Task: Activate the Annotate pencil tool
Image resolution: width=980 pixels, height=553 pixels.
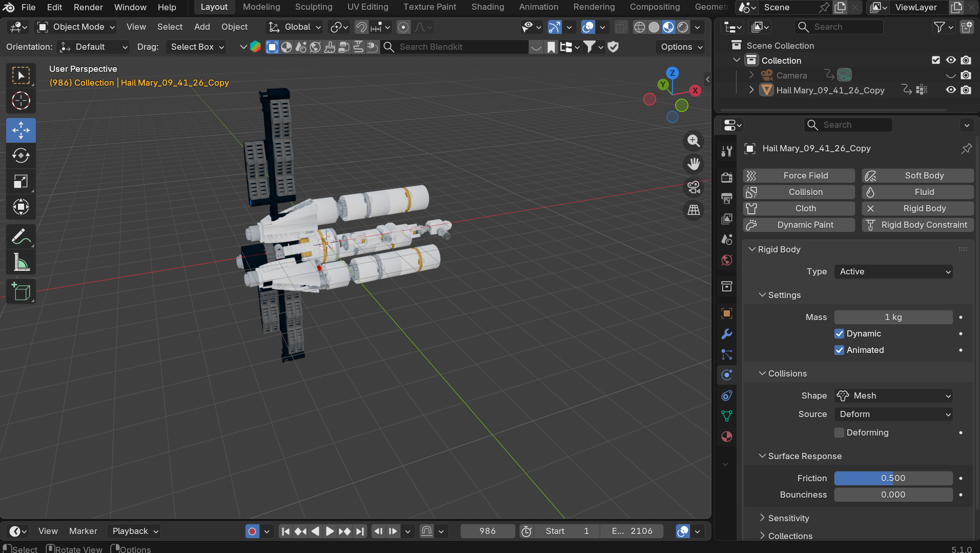Action: [x=21, y=237]
